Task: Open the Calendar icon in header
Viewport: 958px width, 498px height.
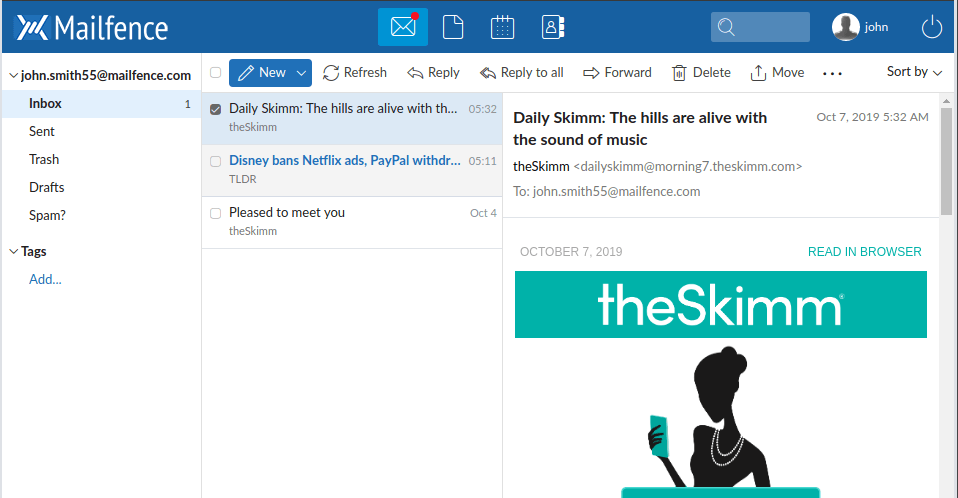Action: [502, 27]
